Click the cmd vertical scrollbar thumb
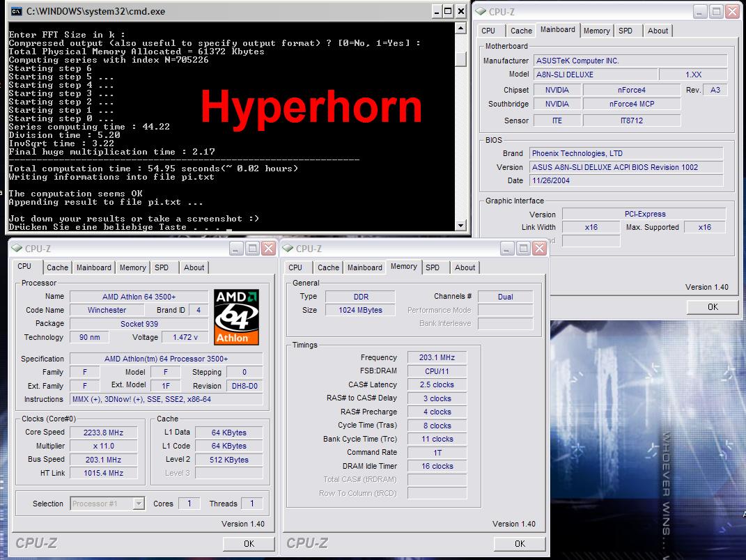Viewport: 746px width, 560px height. pyautogui.click(x=460, y=58)
